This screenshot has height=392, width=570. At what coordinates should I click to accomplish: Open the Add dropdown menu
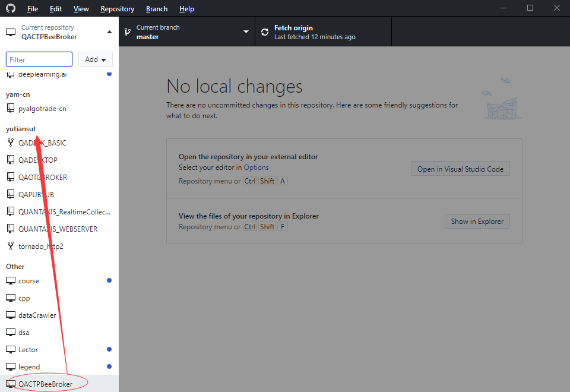click(95, 59)
